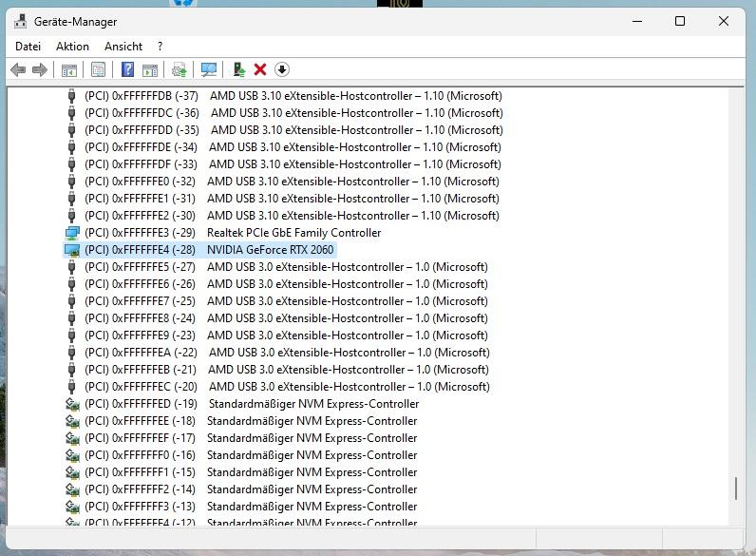Maximize the Geräte-Manager window
The image size is (756, 556).
680,21
